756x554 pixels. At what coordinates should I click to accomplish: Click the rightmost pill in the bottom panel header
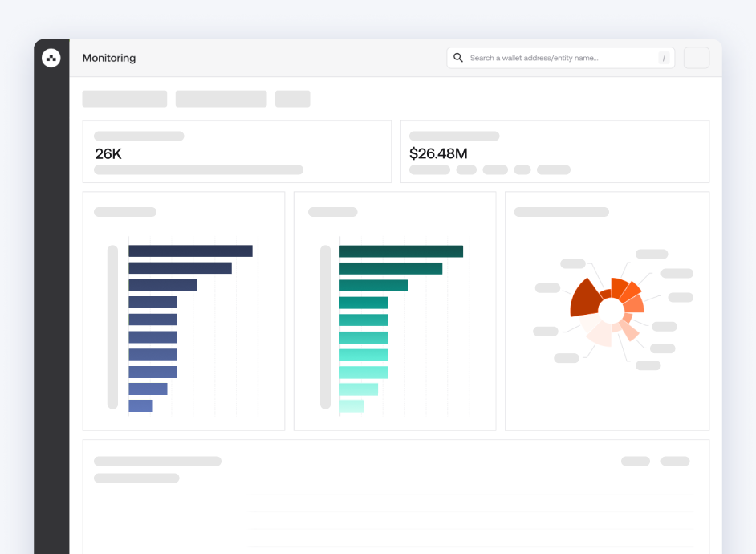[x=675, y=462]
